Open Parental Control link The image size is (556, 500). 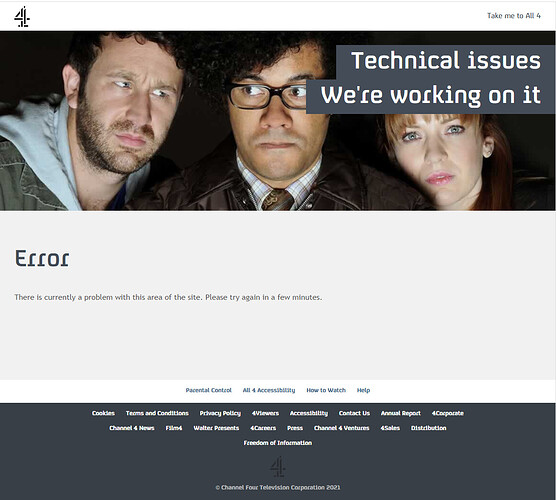click(208, 390)
